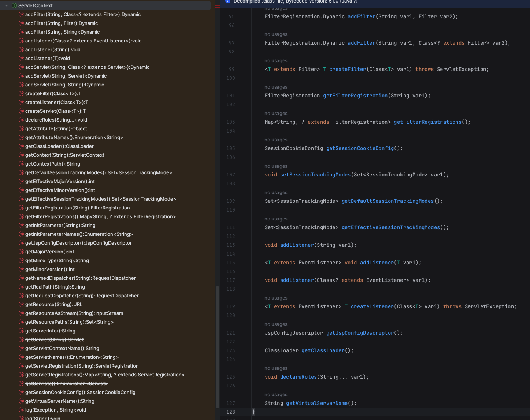Viewport: 530px width, 420px height.
Task: Click method icon of getServerInfo():String
Action: tap(21, 331)
